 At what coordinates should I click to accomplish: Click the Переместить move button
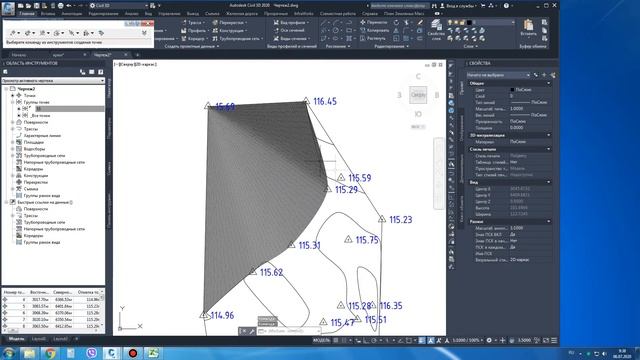(373, 22)
